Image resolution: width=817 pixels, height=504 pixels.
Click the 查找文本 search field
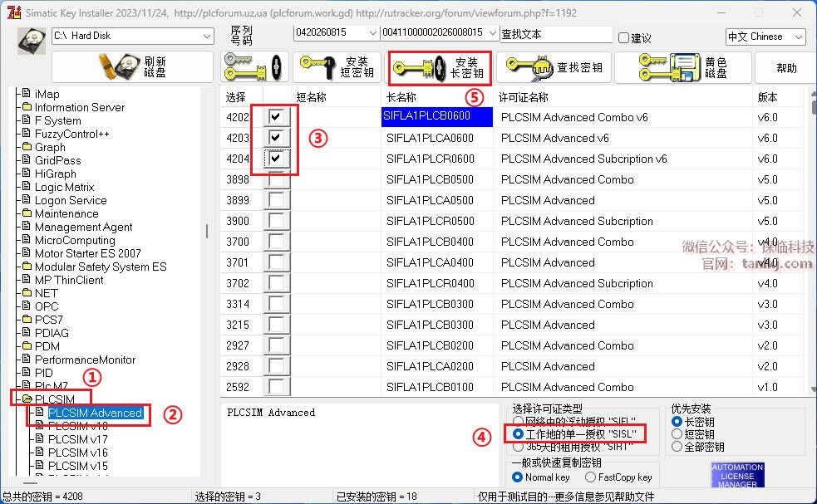pyautogui.click(x=556, y=34)
